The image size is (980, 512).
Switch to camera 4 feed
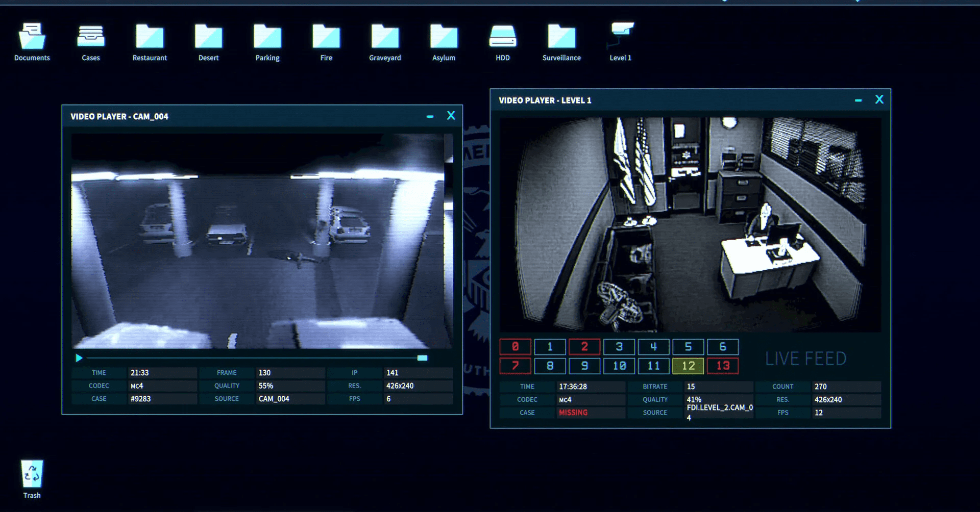tap(653, 347)
